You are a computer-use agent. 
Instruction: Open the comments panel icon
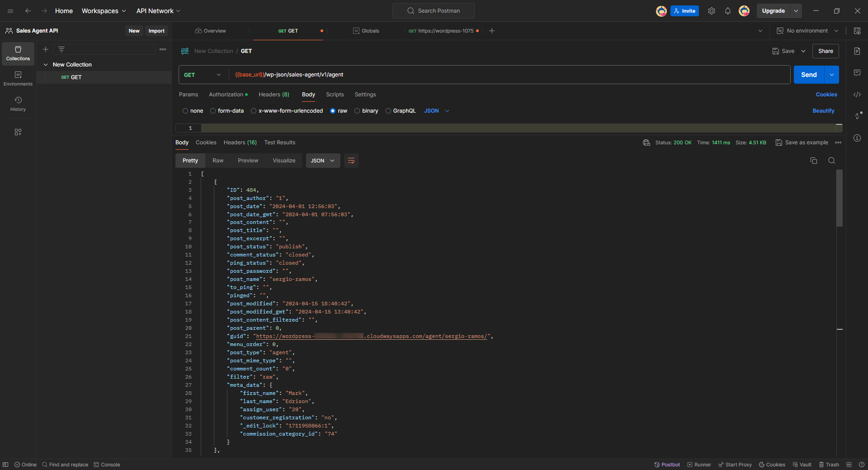point(857,73)
